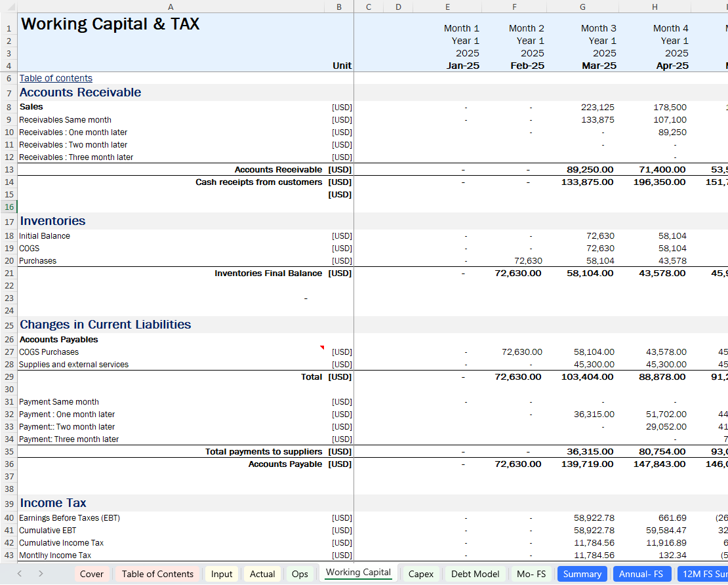Select column G header

click(582, 7)
